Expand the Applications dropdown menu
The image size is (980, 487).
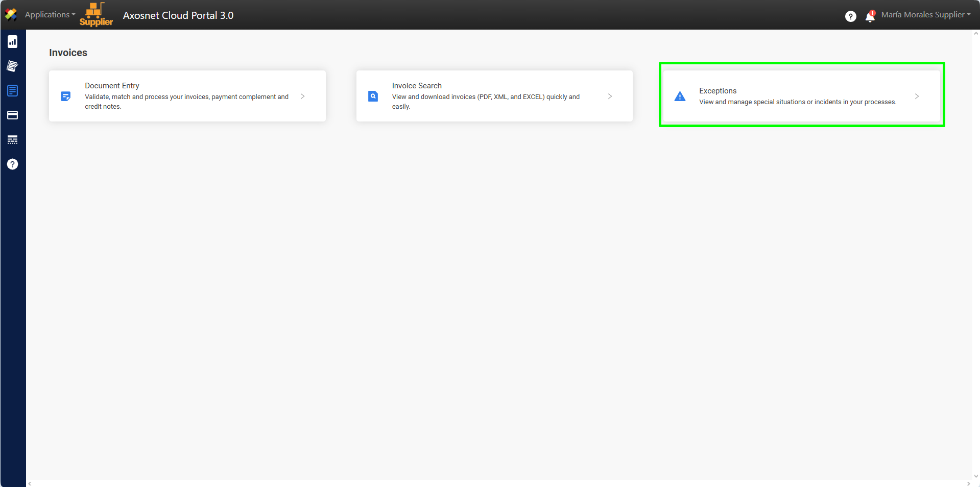50,15
